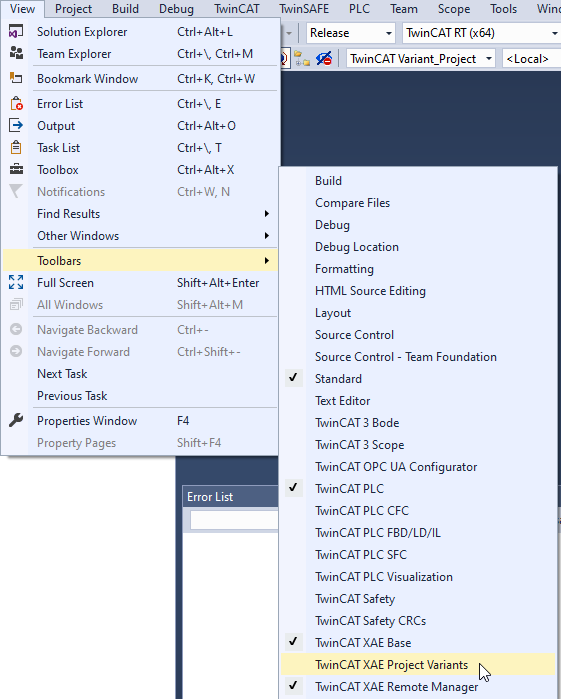The image size is (561, 699).
Task: Open Error List via its icon
Action: (x=16, y=103)
